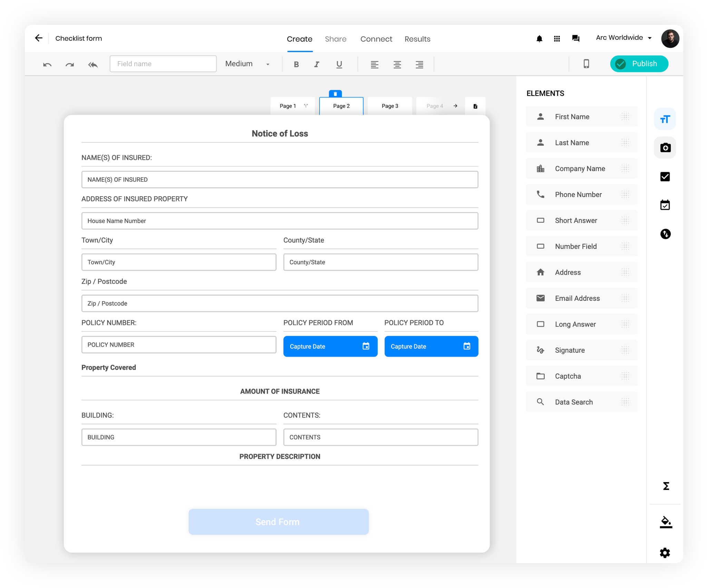This screenshot has height=588, width=708.
Task: Select left text alignment icon
Action: pyautogui.click(x=375, y=63)
